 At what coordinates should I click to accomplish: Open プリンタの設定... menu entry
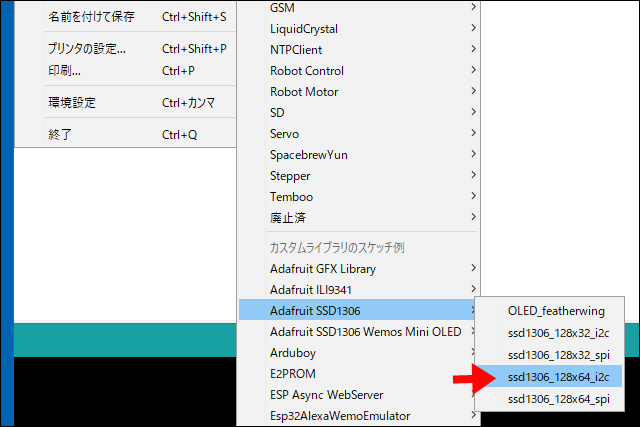point(126,49)
